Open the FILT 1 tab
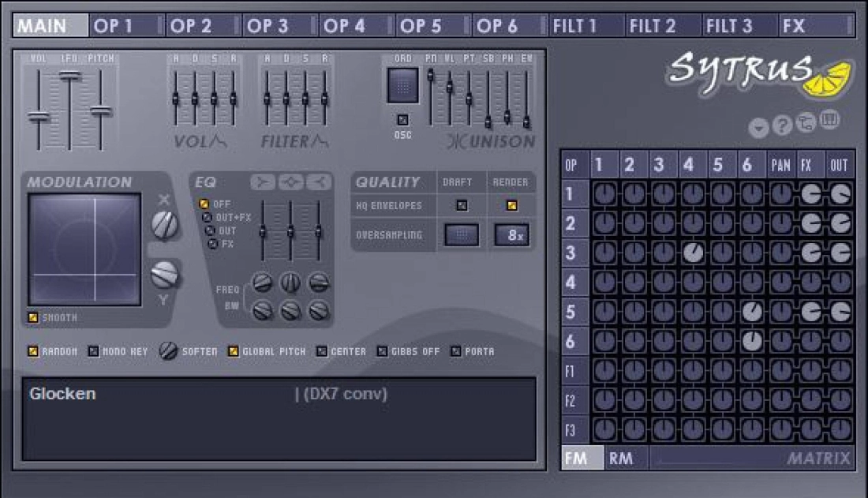This screenshot has width=868, height=498. (587, 25)
